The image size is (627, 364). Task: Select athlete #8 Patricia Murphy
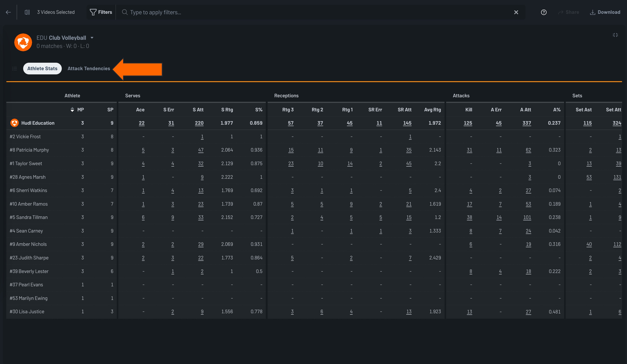pyautogui.click(x=29, y=150)
